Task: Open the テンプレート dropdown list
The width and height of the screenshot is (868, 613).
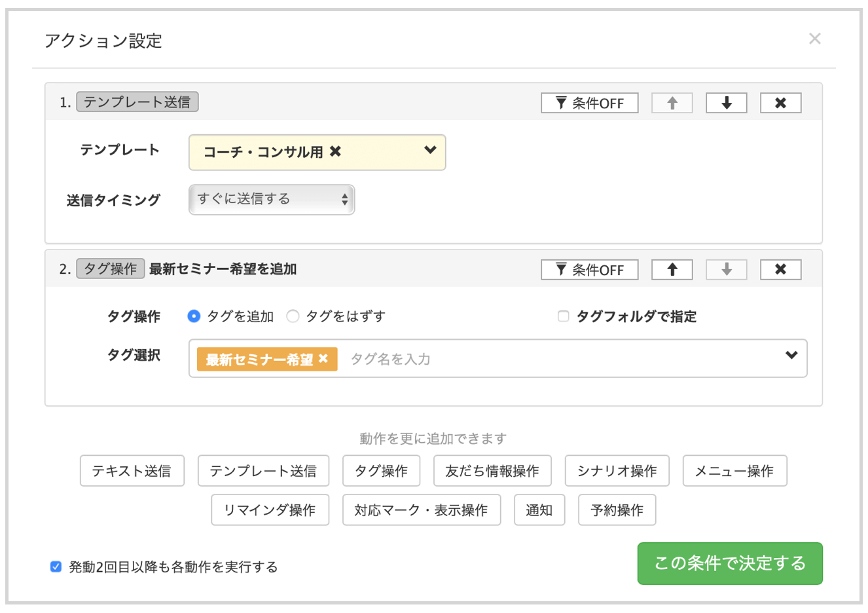Action: pyautogui.click(x=429, y=151)
